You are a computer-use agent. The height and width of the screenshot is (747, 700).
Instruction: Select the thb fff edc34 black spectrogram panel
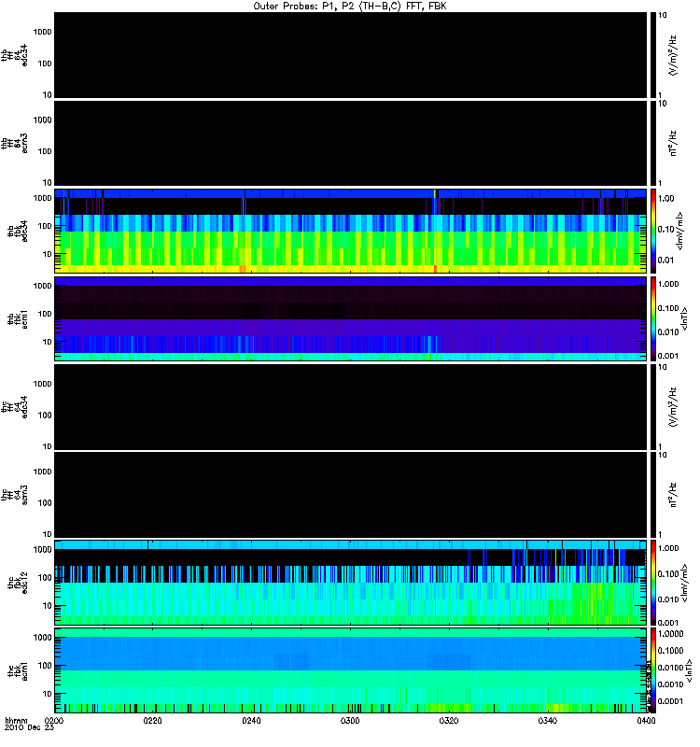coord(351,55)
